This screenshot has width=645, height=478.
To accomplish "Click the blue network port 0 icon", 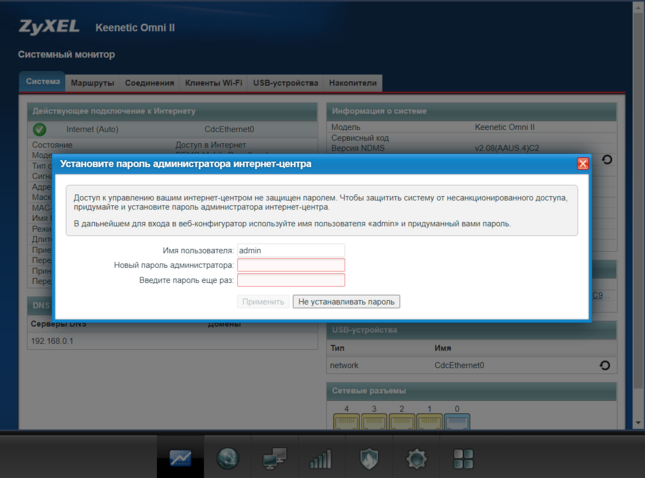I will (x=457, y=421).
